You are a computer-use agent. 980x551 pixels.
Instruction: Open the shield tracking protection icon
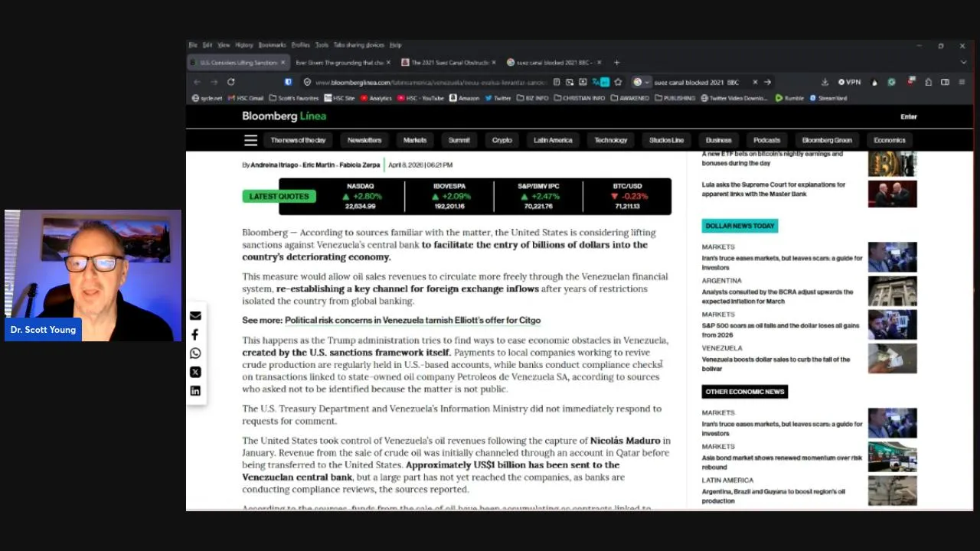click(289, 82)
